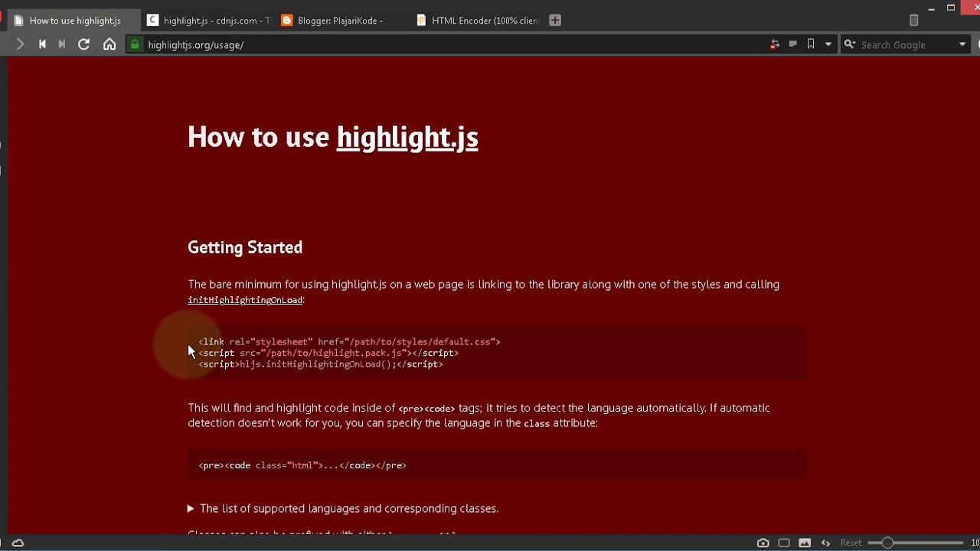This screenshot has width=980, height=551.
Task: Toggle page tiling rectangle icon
Action: tap(784, 543)
